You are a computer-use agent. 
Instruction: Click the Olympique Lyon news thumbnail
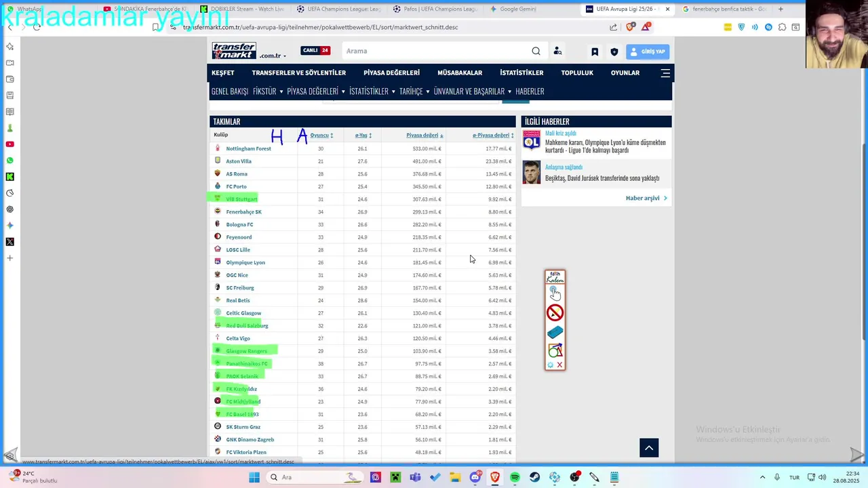tap(532, 140)
